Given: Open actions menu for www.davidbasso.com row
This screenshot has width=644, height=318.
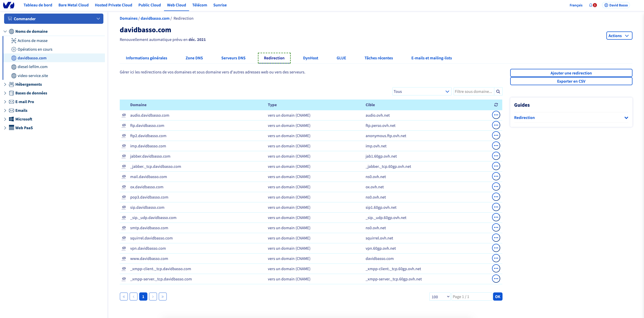Looking at the screenshot, I should pos(496,258).
